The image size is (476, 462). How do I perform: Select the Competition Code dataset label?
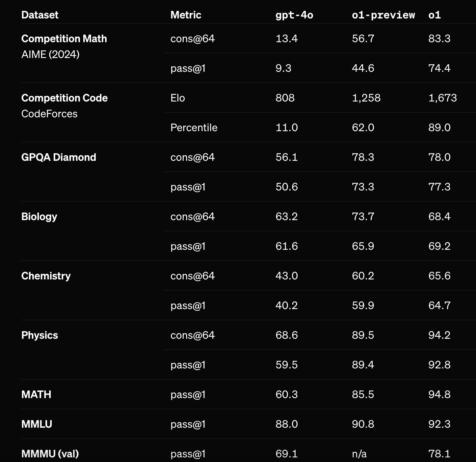pos(64,98)
